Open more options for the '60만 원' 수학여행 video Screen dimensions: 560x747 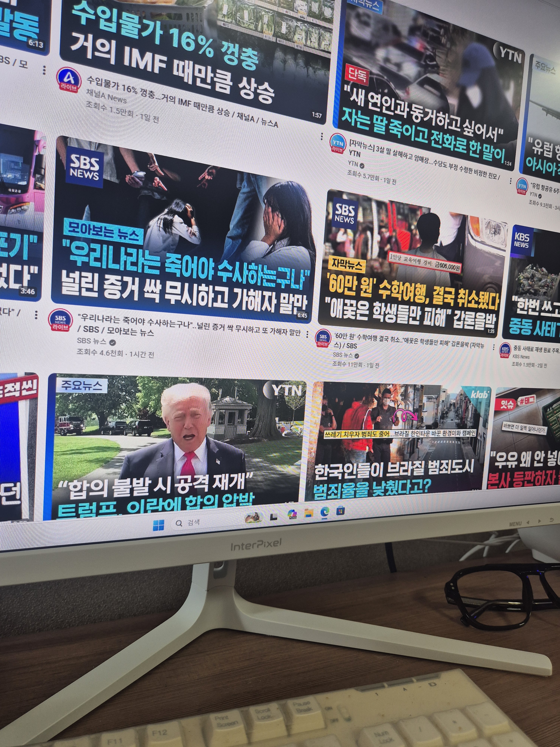(494, 347)
